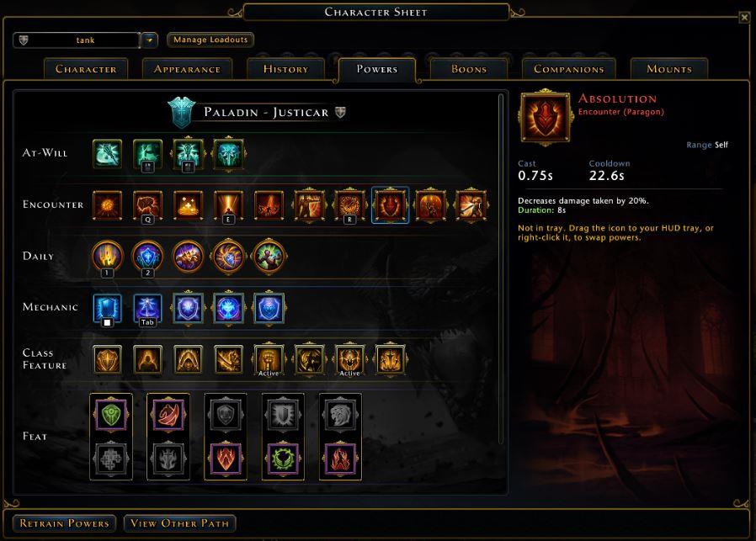Open the tank loadout dropdown arrow
756x541 pixels.
point(150,40)
